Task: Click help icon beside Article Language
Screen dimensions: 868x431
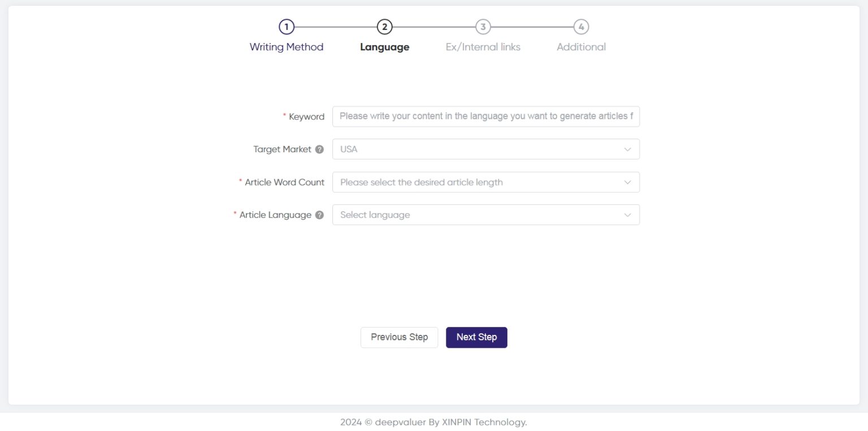Action: (x=319, y=215)
